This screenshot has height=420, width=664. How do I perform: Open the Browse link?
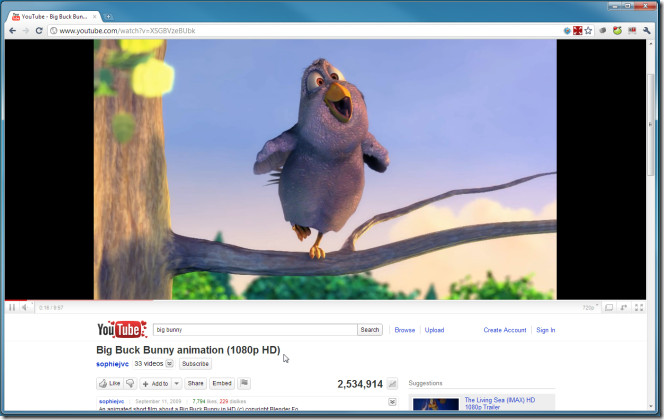(405, 330)
